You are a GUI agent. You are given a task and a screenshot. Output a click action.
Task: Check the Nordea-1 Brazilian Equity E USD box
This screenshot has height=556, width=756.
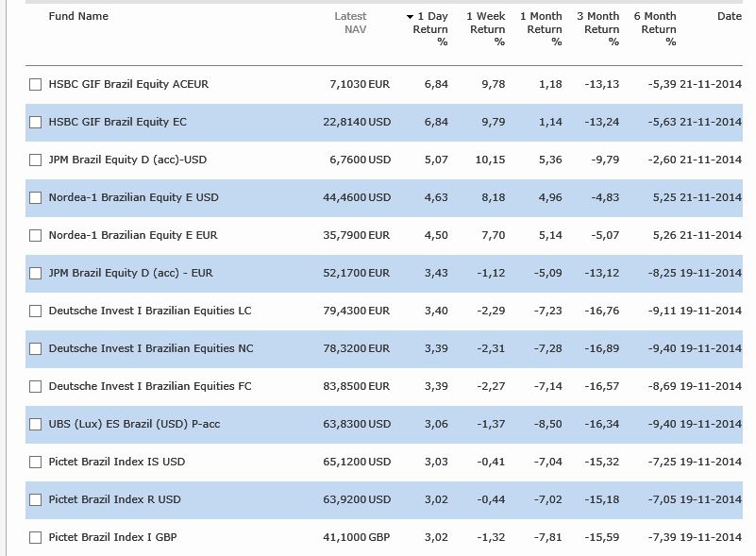35,197
